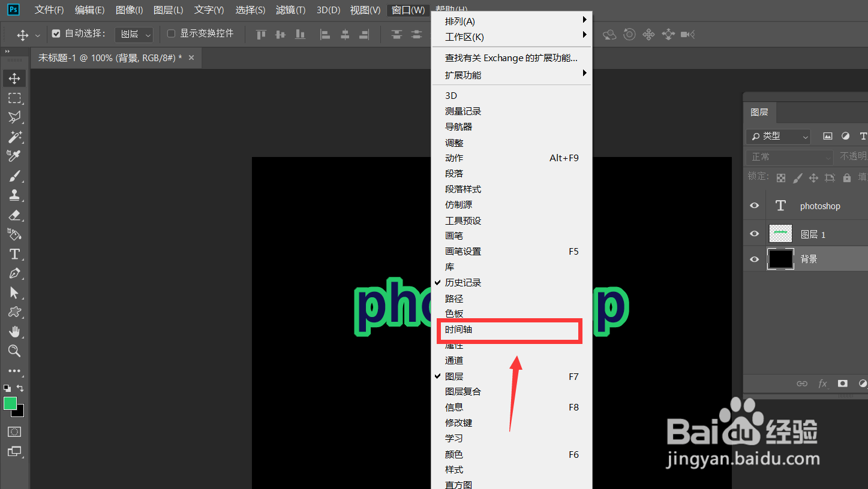Viewport: 868px width, 489px height.
Task: Select the Move tool in the toolbox
Action: [14, 79]
